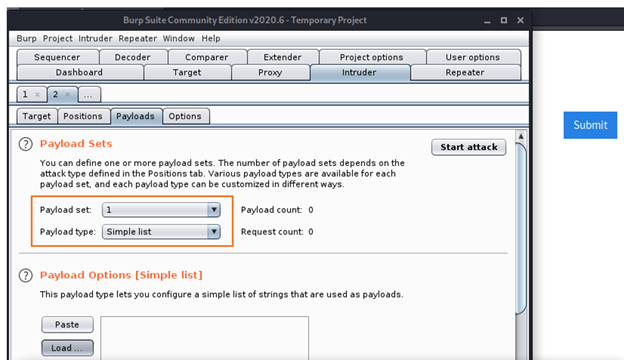Minimize the Burp Suite window
The width and height of the screenshot is (624, 360).
click(x=487, y=21)
